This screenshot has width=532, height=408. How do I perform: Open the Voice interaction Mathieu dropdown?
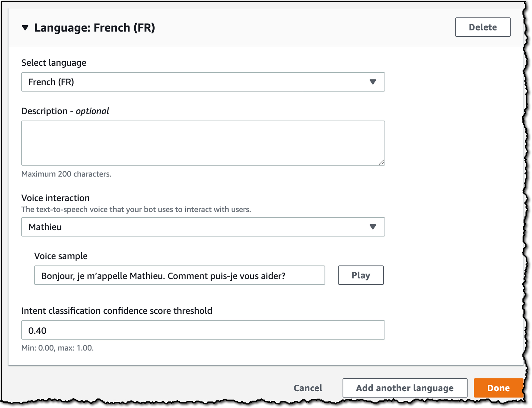203,227
